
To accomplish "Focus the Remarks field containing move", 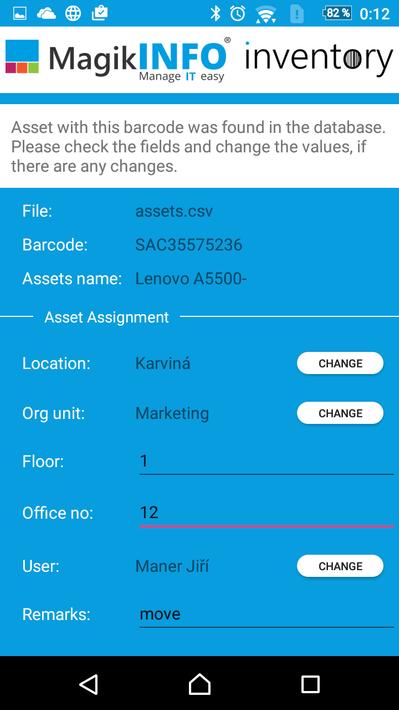I will pyautogui.click(x=266, y=615).
